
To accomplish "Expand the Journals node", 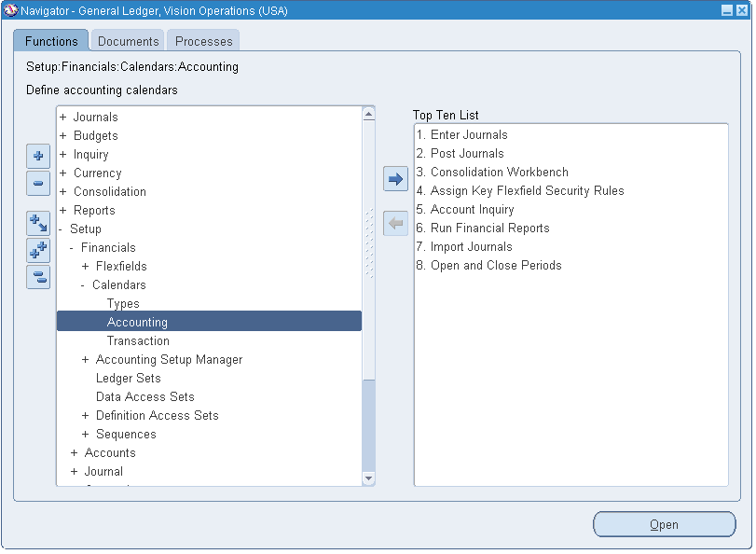I will [62, 117].
